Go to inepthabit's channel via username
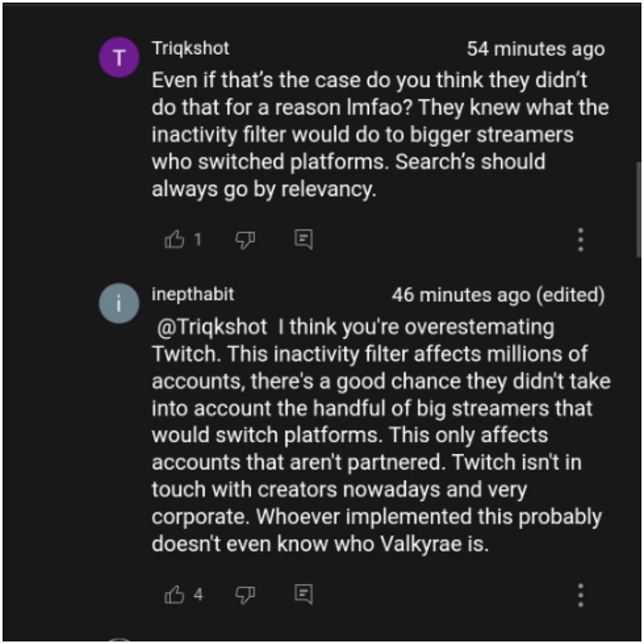Image resolution: width=644 pixels, height=644 pixels. click(193, 295)
